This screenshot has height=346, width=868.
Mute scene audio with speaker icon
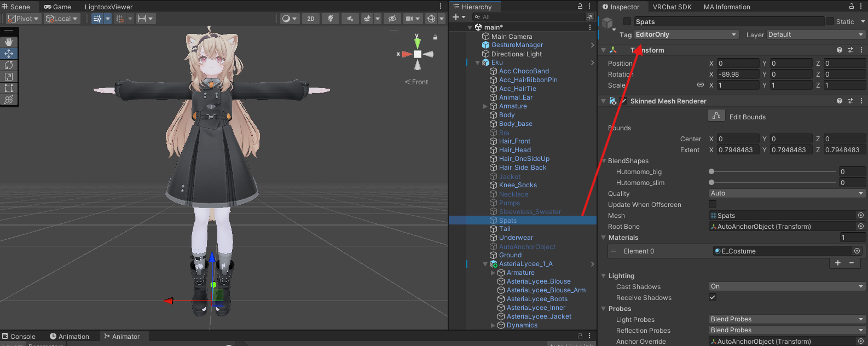click(x=350, y=19)
